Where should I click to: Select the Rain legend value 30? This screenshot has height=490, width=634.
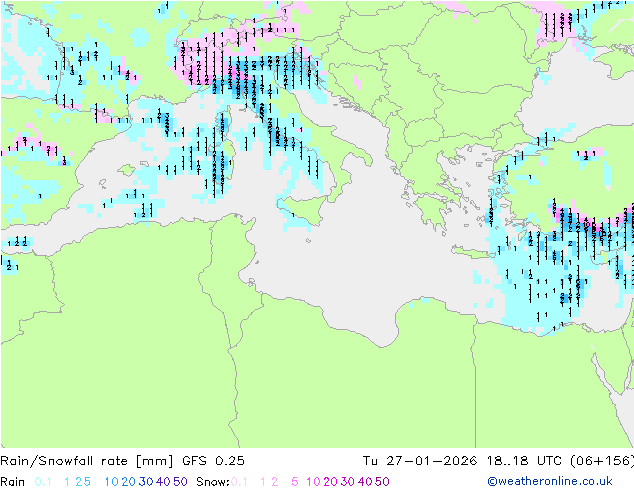pos(146,482)
